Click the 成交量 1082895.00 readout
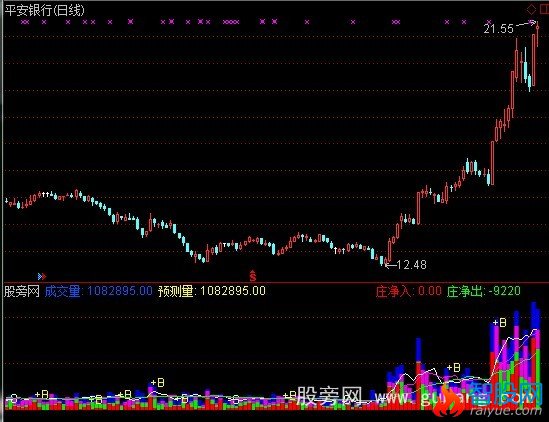The image size is (549, 422). click(98, 291)
